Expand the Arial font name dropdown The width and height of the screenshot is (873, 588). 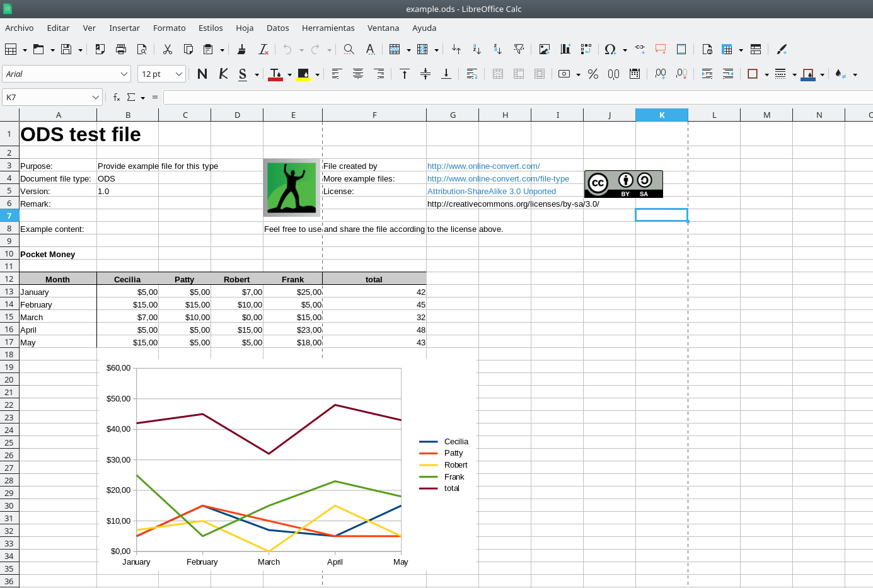pos(124,74)
